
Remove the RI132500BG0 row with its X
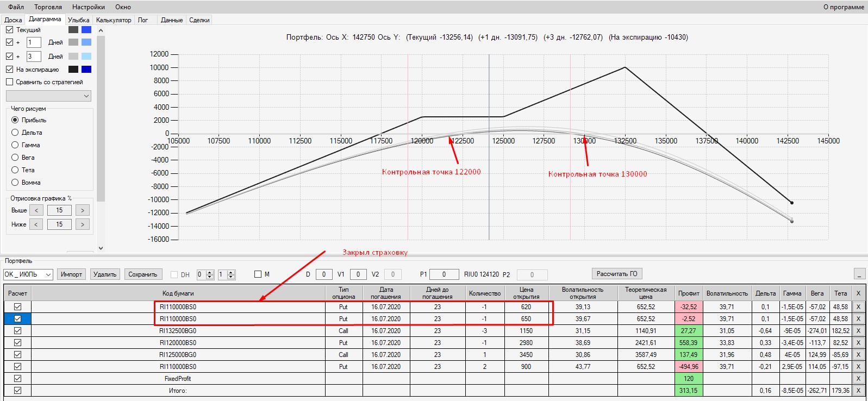(x=858, y=331)
